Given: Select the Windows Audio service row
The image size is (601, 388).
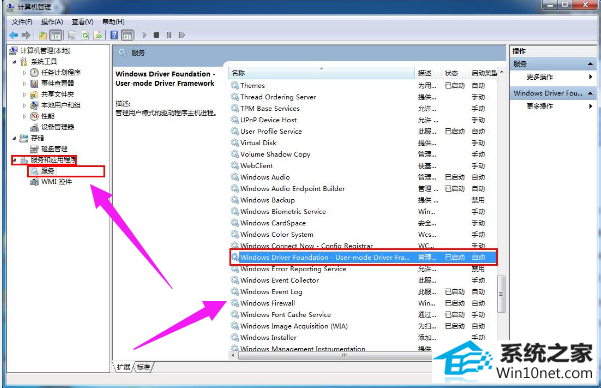Looking at the screenshot, I should (363, 177).
